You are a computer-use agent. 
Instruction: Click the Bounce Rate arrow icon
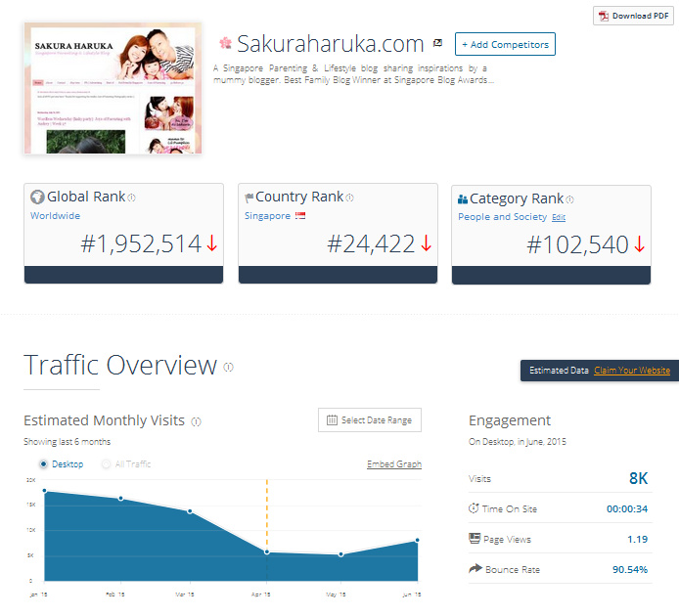click(x=475, y=568)
